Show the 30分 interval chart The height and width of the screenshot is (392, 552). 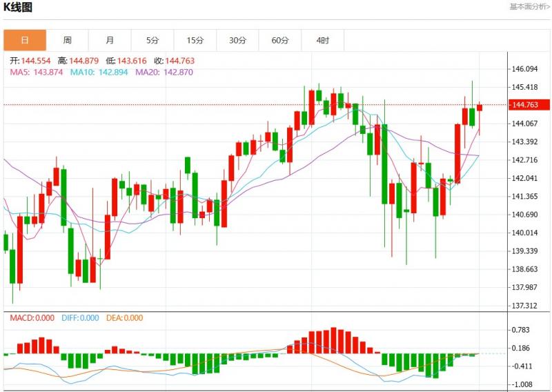coord(237,41)
